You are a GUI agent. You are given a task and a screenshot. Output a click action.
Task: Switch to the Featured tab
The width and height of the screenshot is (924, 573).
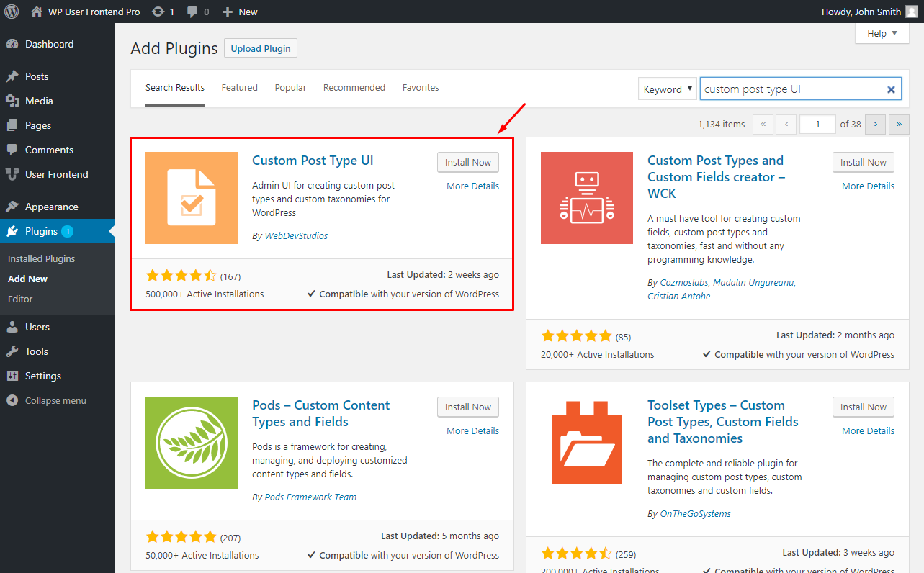click(x=240, y=88)
